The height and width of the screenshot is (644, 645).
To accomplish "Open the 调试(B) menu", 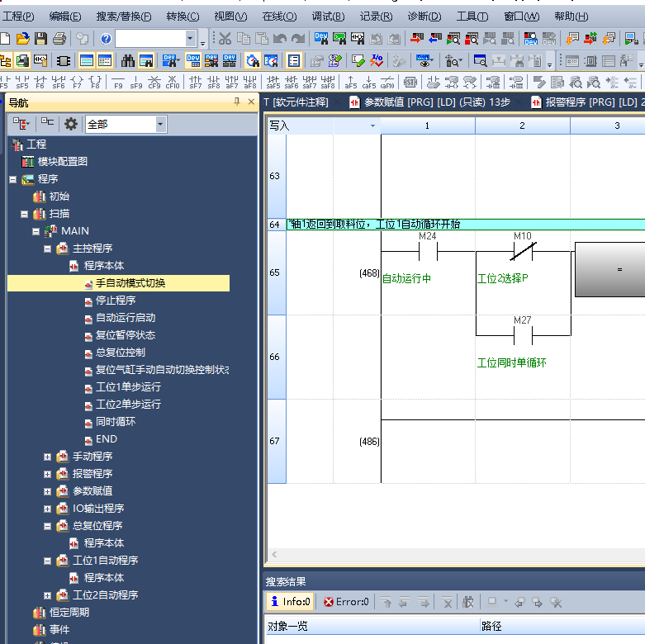I will click(328, 17).
